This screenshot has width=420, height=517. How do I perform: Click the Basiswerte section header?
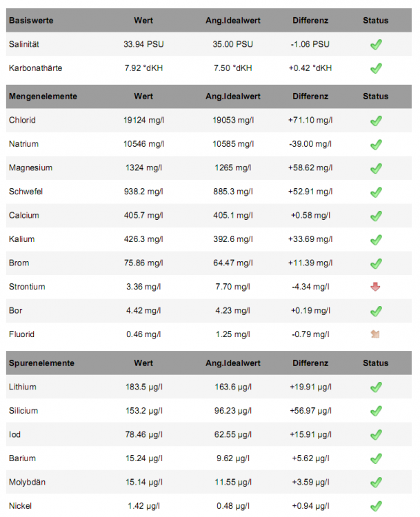31,21
